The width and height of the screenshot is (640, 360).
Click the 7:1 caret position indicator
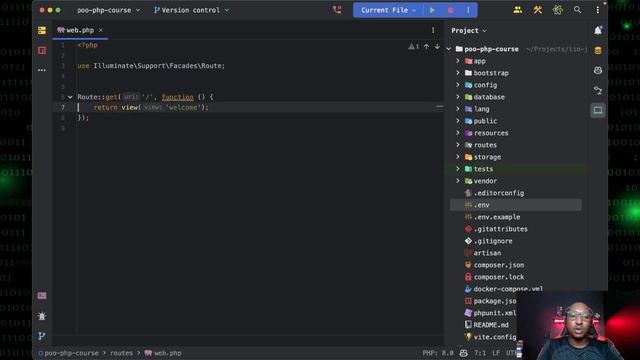pos(480,353)
